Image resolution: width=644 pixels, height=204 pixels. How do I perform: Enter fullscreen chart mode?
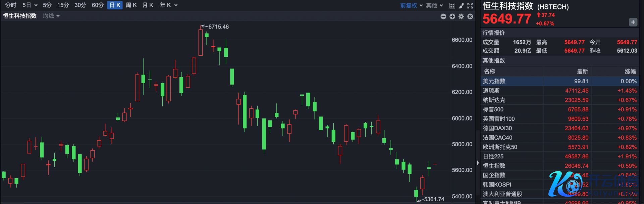pyautogui.click(x=470, y=5)
